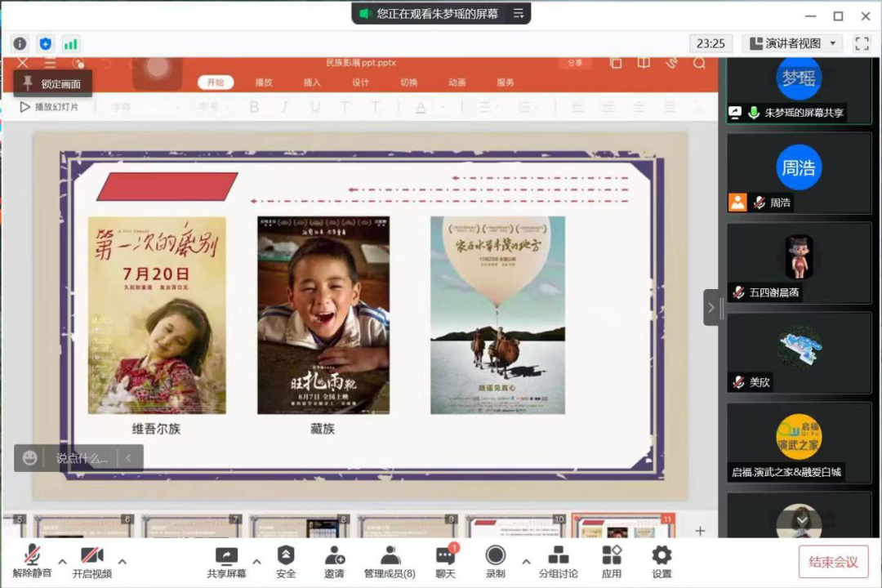Open meeting Settings (设置) gear
Image resolution: width=882 pixels, height=588 pixels.
661,562
